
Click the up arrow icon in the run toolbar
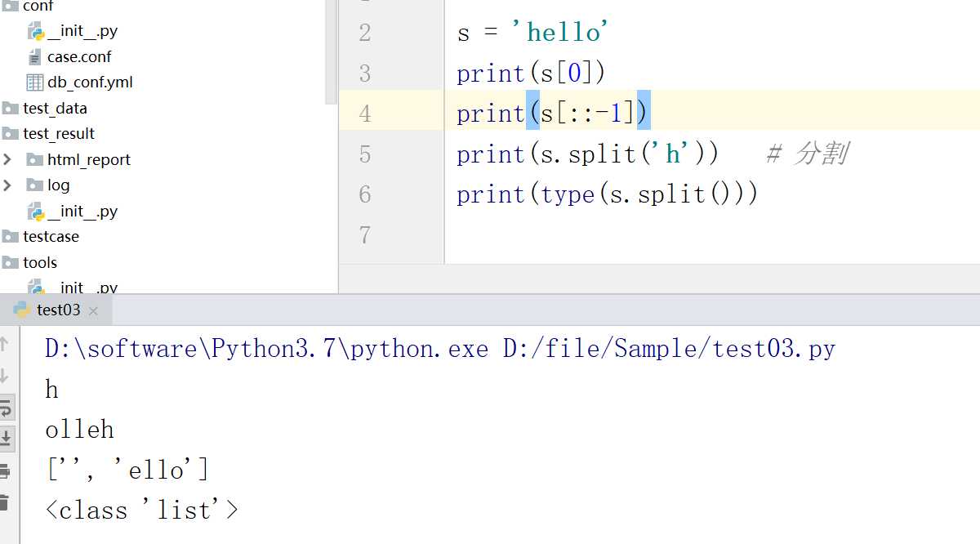pyautogui.click(x=5, y=344)
